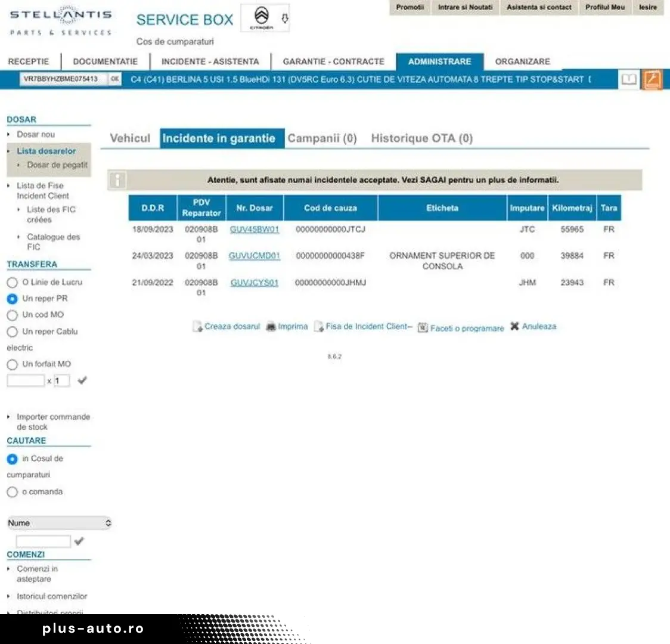Open the Citroën brand selector logo
This screenshot has width=670, height=644.
coord(262,17)
